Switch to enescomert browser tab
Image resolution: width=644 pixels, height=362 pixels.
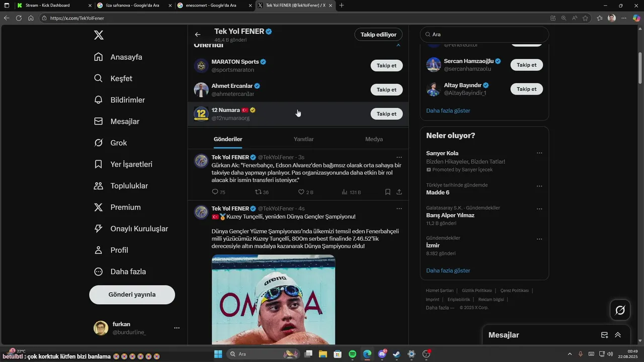tap(215, 6)
